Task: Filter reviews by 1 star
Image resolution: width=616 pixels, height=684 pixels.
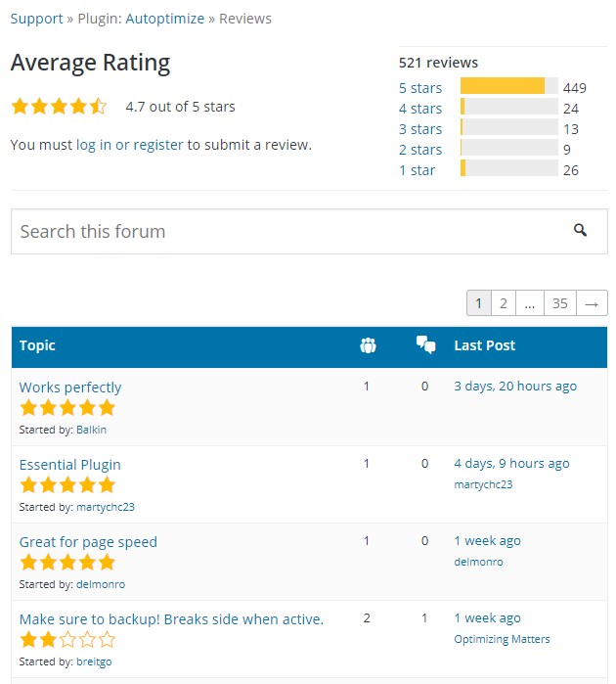Action: click(x=417, y=170)
